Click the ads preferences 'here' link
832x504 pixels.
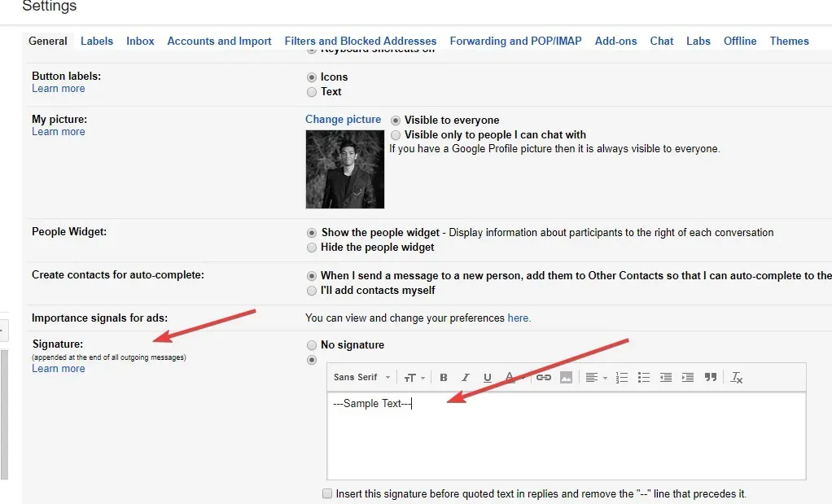[x=518, y=318]
